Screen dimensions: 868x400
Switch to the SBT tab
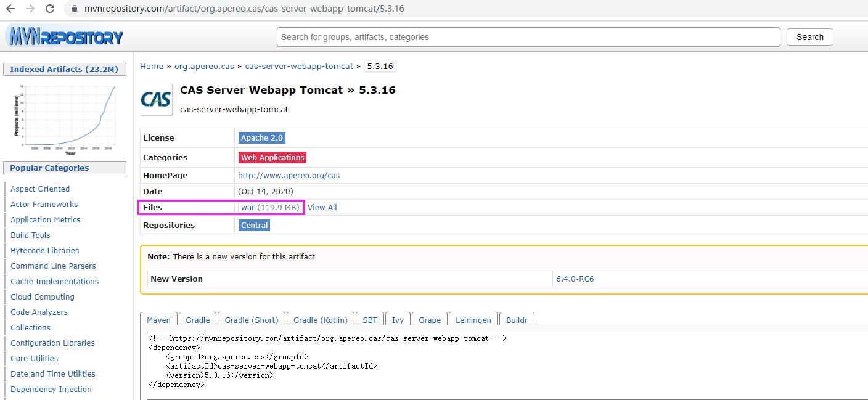[370, 320]
